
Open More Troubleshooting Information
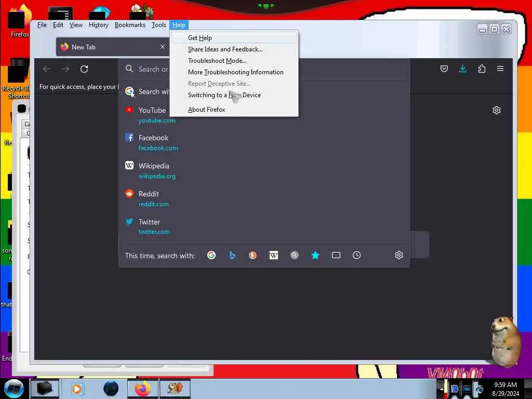coord(234,72)
